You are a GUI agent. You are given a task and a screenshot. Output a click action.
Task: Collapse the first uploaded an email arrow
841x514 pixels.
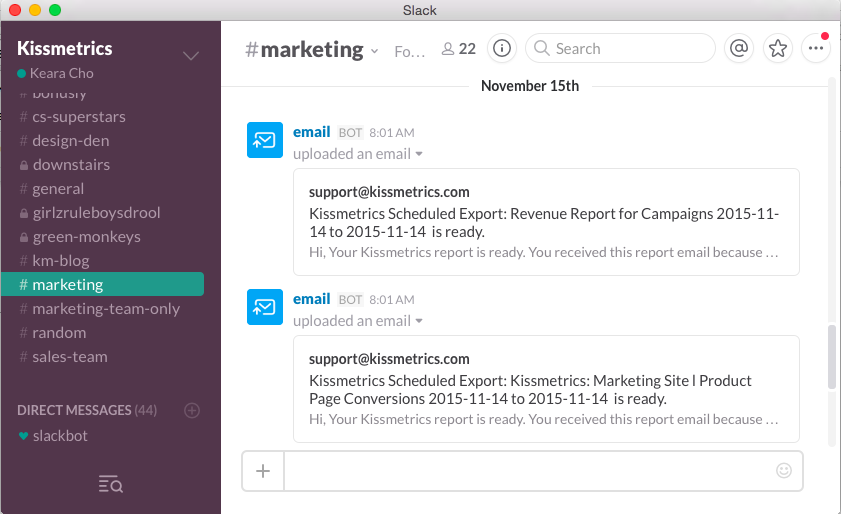pos(419,154)
